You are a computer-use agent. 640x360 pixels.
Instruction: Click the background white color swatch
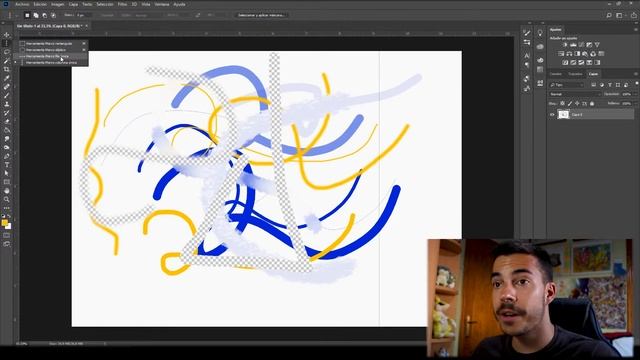pos(9,226)
